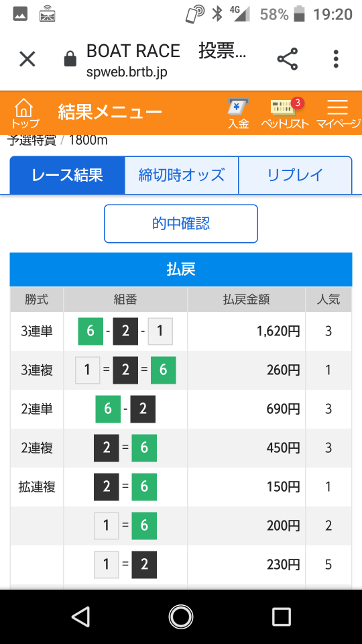362x644 pixels.
Task: Open the ベットリスト bet list icon
Action: click(x=285, y=114)
